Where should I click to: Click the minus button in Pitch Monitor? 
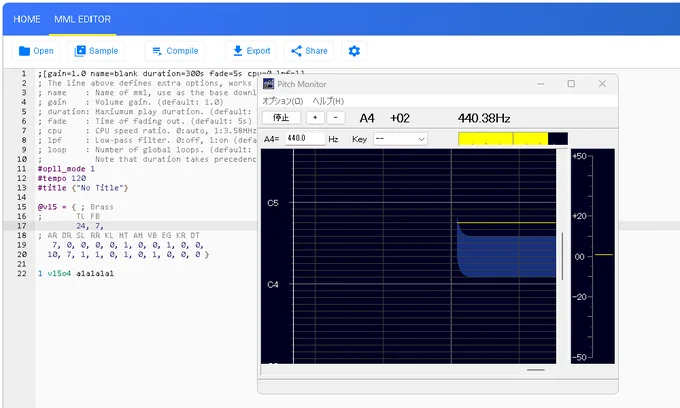pyautogui.click(x=336, y=118)
